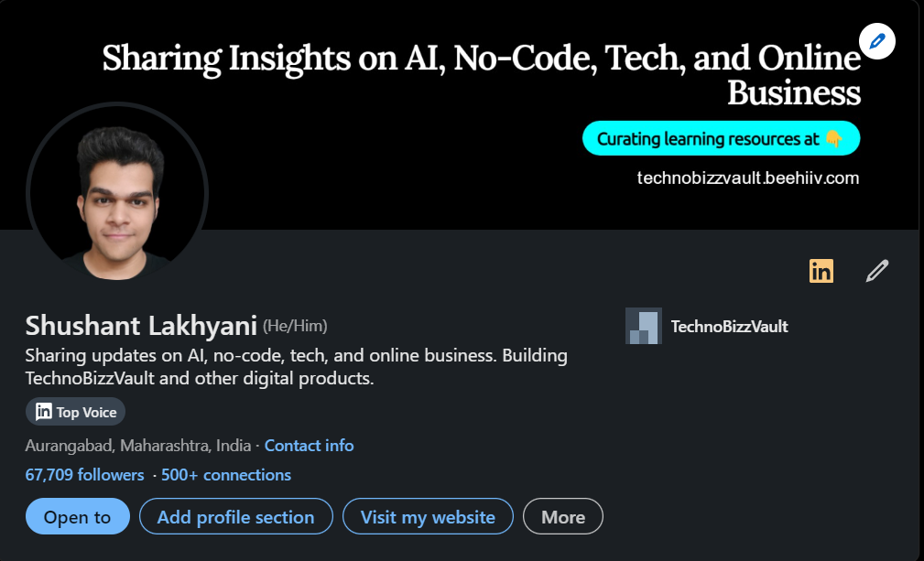Click the orange LinkedIn premium badge icon

pyautogui.click(x=821, y=270)
